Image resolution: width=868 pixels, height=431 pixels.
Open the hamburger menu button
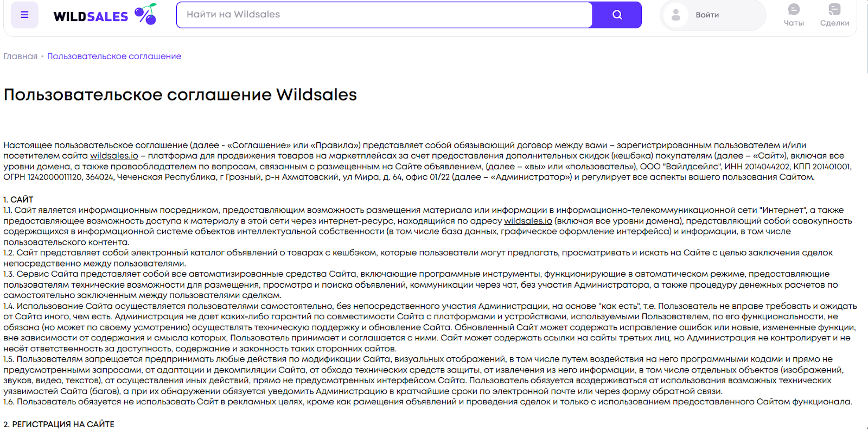(x=24, y=15)
